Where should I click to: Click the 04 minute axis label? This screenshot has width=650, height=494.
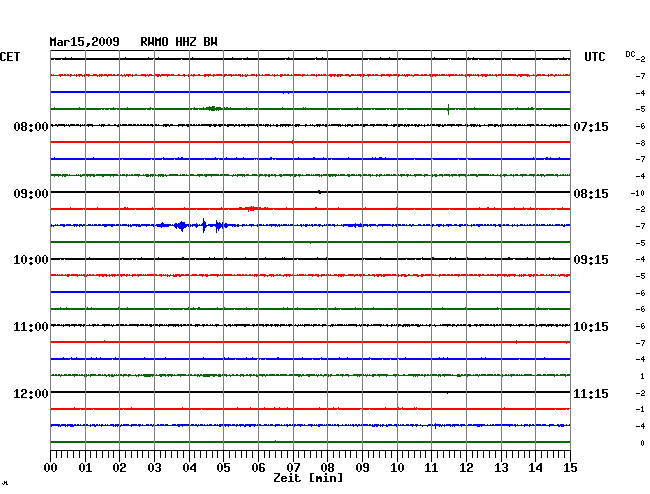pyautogui.click(x=189, y=468)
